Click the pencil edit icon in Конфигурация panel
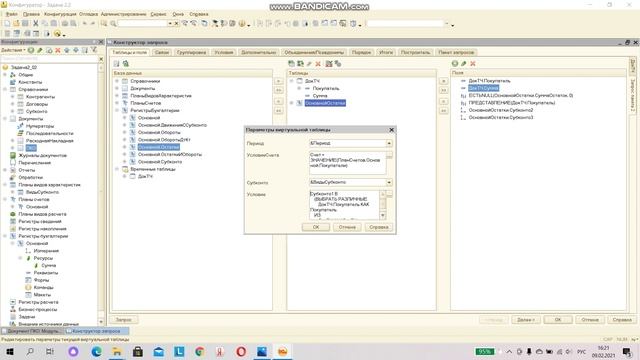The image size is (640, 360). (x=40, y=50)
